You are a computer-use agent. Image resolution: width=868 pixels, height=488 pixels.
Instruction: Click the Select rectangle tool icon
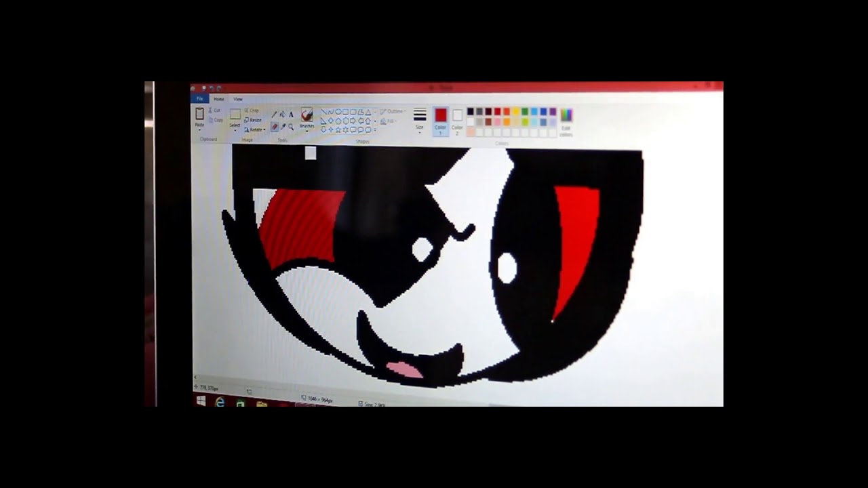point(235,114)
